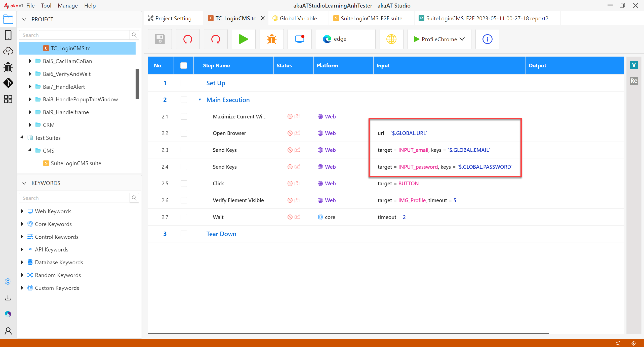Viewport: 644px width, 347px height.
Task: Tick the checkbox for Tear Down row
Action: point(184,234)
